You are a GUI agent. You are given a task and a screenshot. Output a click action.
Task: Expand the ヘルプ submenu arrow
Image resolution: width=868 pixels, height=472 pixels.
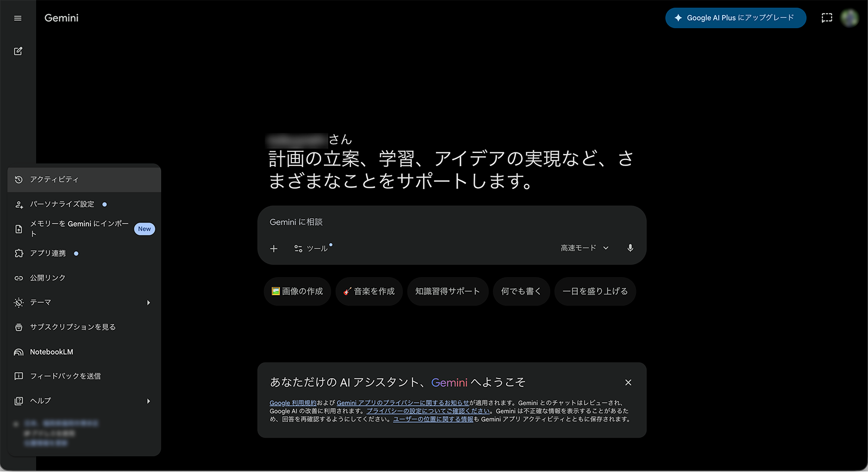[149, 401]
